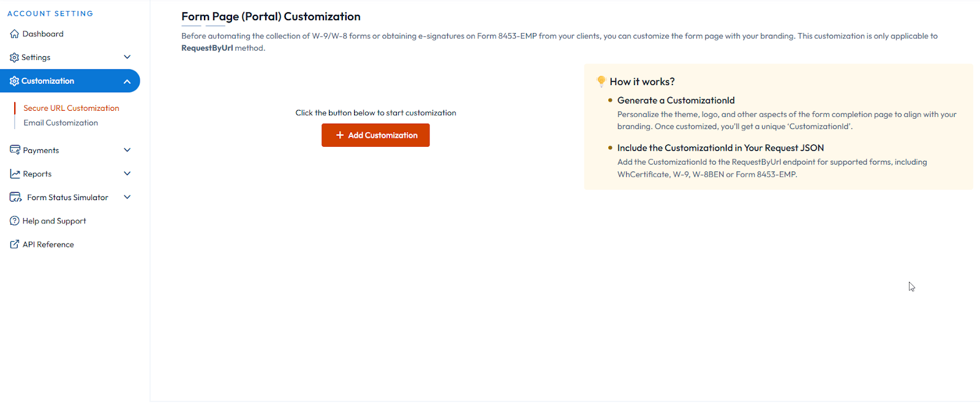Expand Form Status Simulator chevron
This screenshot has height=404, width=980.
[127, 197]
